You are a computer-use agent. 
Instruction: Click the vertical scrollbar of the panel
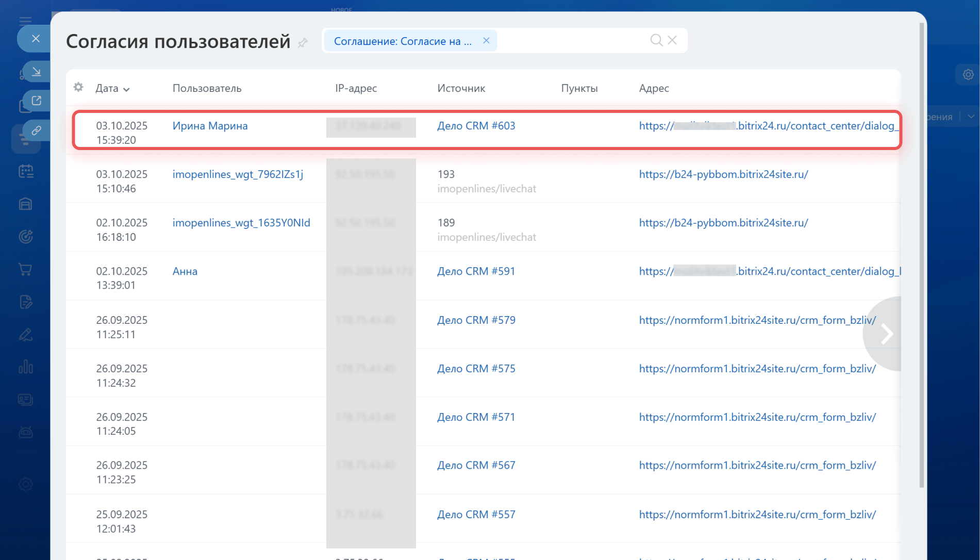pyautogui.click(x=922, y=258)
